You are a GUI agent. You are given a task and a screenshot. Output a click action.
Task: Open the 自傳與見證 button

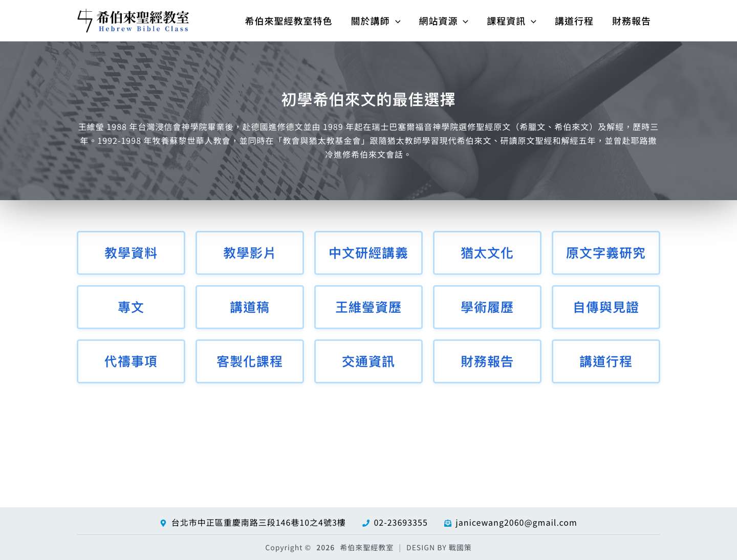(x=606, y=307)
